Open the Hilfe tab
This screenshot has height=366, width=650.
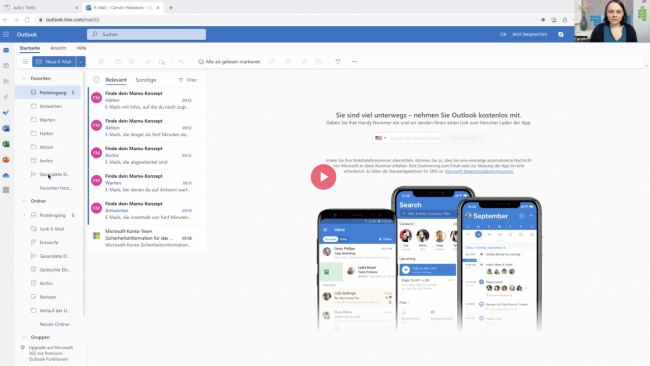[81, 48]
